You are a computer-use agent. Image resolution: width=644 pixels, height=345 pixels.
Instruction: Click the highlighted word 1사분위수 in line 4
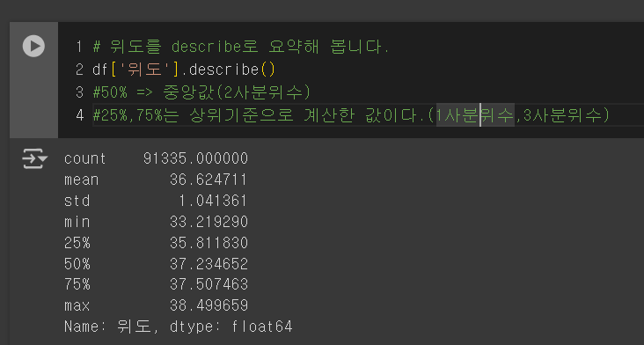(475, 115)
